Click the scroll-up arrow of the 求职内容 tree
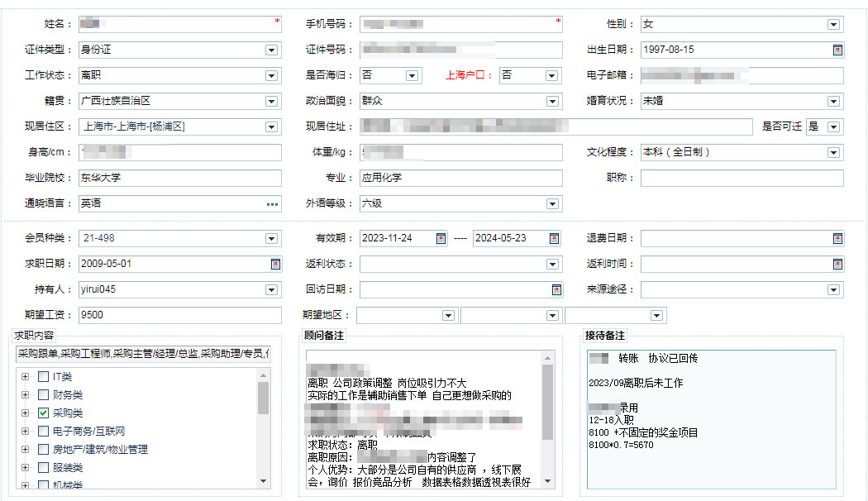The height and width of the screenshot is (501, 868). coord(263,375)
